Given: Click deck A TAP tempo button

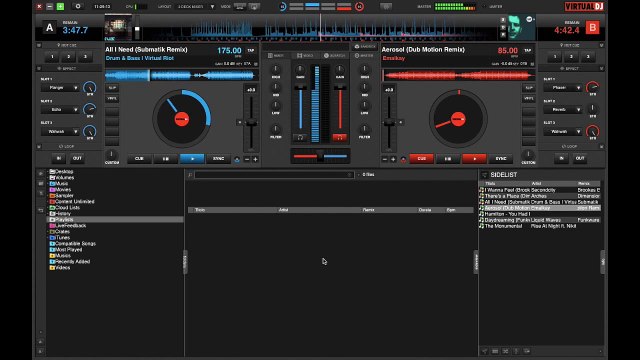Looking at the screenshot, I should pyautogui.click(x=251, y=51).
